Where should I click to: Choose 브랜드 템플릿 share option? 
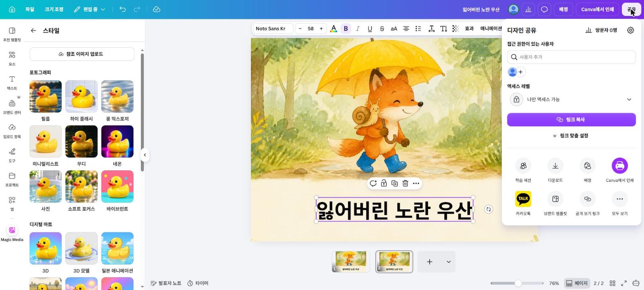(x=555, y=204)
